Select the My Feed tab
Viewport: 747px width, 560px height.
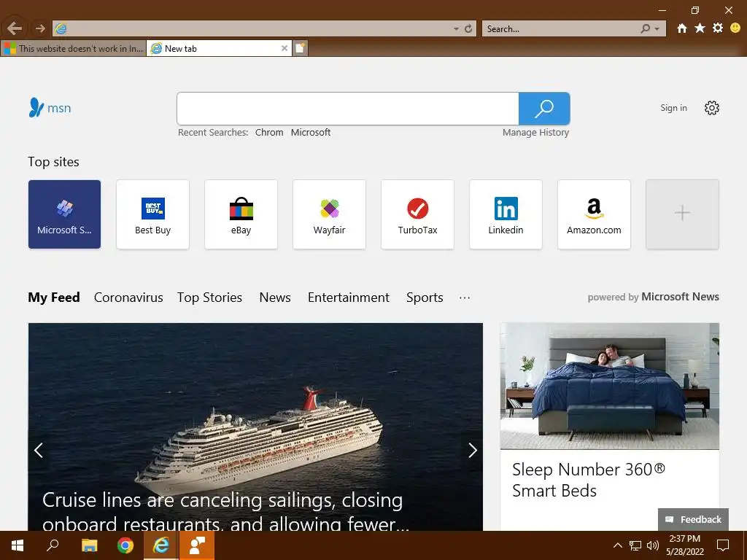click(54, 297)
